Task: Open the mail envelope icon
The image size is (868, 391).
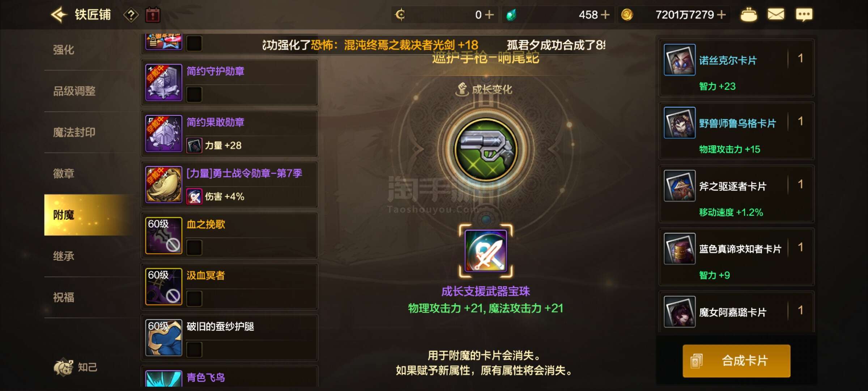Action: pos(776,15)
